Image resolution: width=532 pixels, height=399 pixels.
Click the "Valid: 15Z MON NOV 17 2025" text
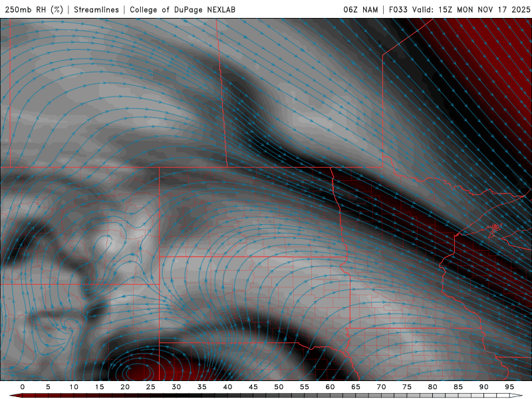click(471, 9)
